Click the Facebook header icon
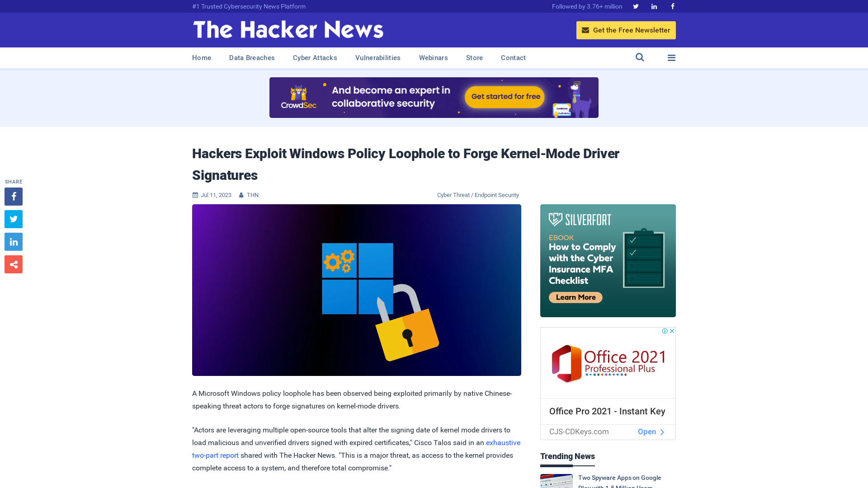The width and height of the screenshot is (868, 488). click(672, 6)
